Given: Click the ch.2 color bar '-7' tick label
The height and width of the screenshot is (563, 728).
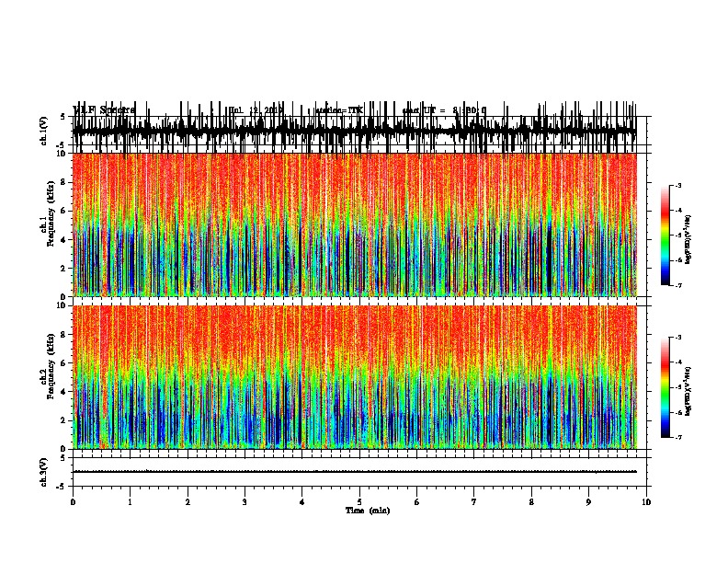Looking at the screenshot, I should [x=677, y=437].
